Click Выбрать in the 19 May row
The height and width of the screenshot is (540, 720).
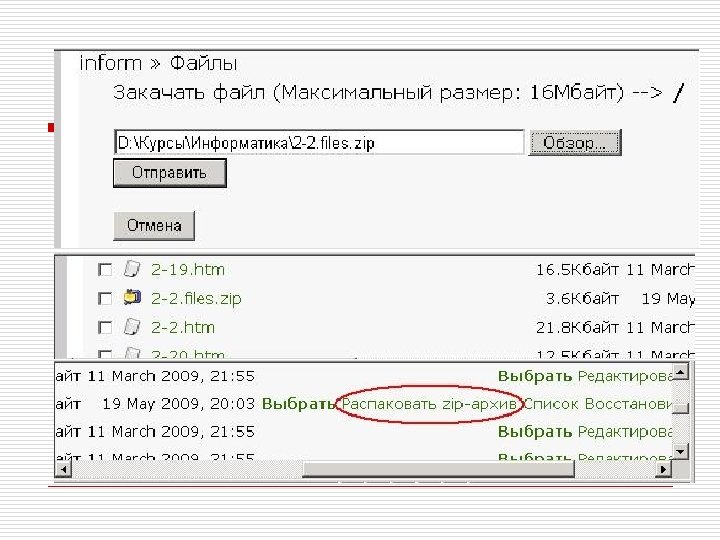[x=298, y=404]
